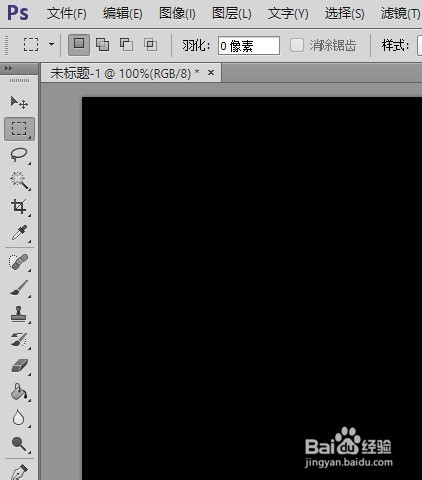
Task: Click the toolbox grip handle
Action: pos(19,80)
